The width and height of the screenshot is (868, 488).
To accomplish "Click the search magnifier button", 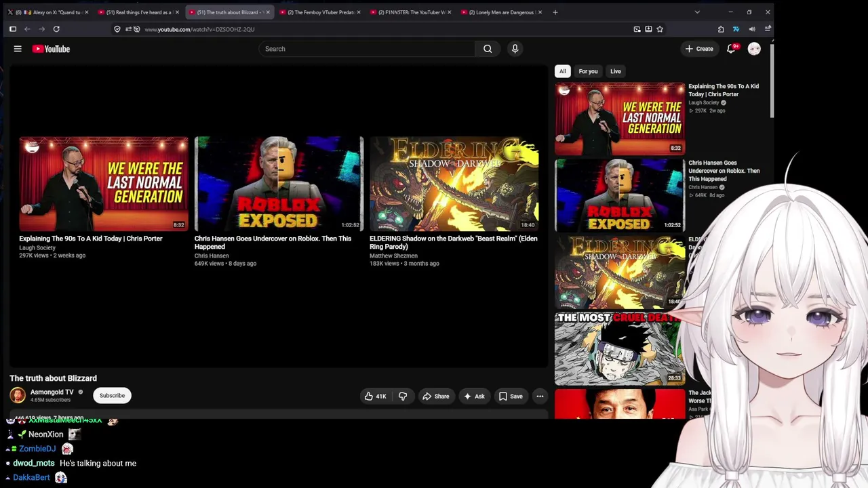I will 488,49.
